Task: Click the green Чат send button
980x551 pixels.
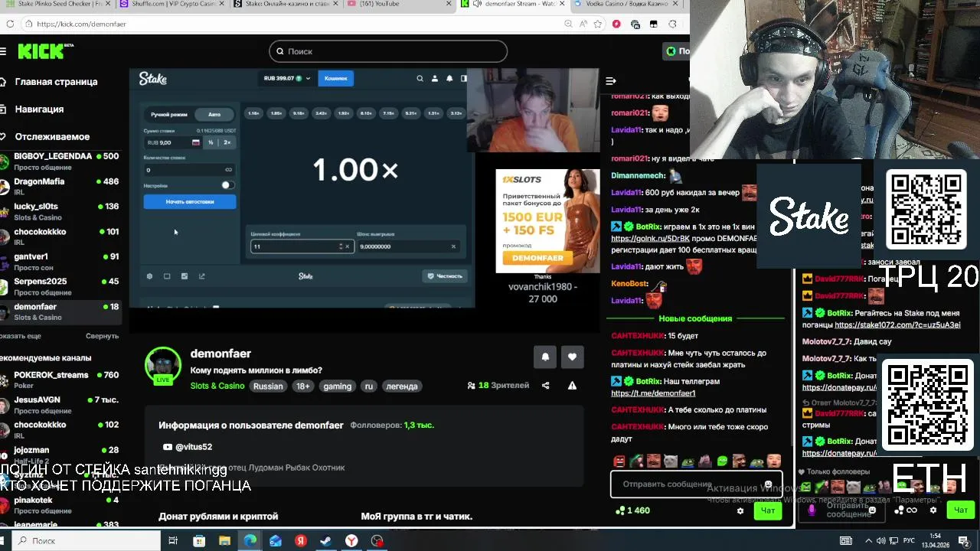Action: (x=767, y=510)
